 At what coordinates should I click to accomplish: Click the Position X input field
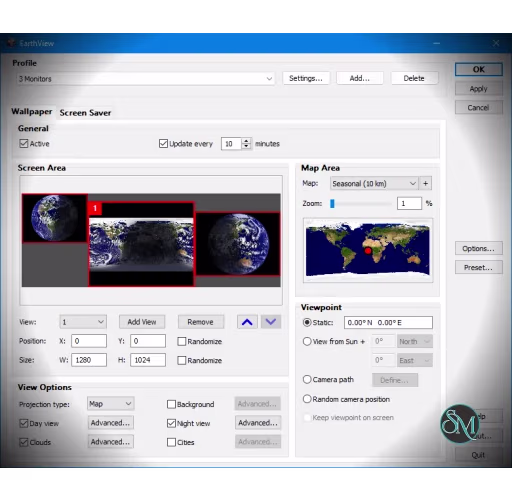[x=89, y=341]
